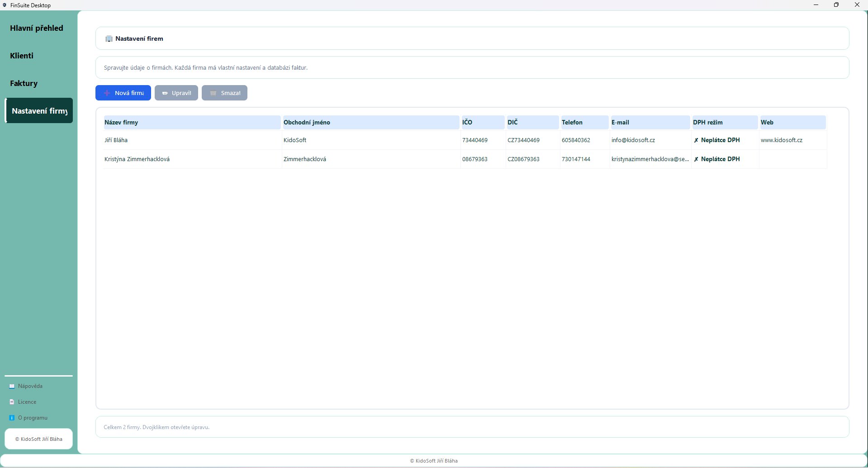Click the plus icon on Nová firma
Viewport: 868px width, 468px height.
point(107,93)
